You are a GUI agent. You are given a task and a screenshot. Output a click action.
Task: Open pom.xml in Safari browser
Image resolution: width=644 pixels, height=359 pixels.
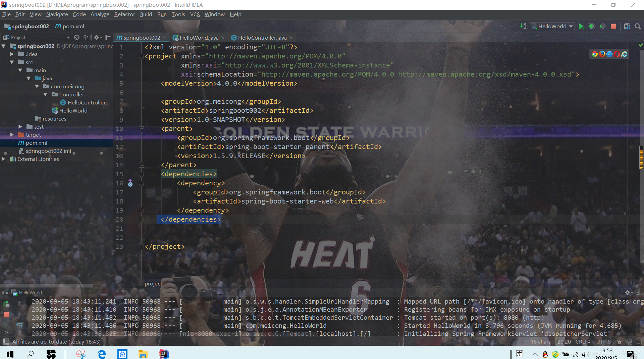click(609, 54)
